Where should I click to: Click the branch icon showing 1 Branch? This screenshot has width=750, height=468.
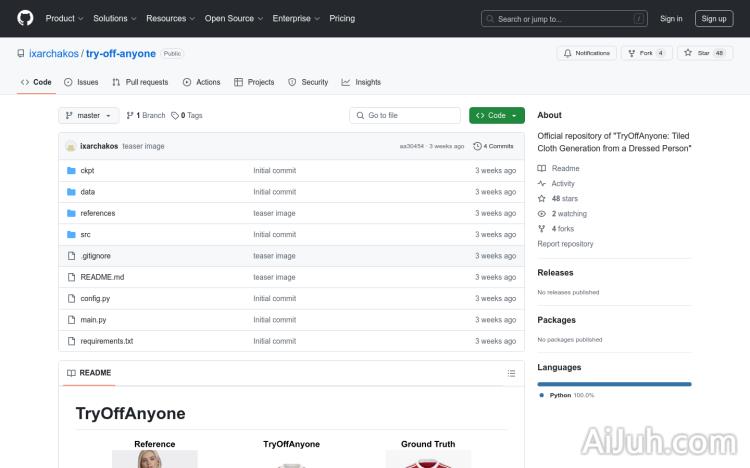coord(130,116)
